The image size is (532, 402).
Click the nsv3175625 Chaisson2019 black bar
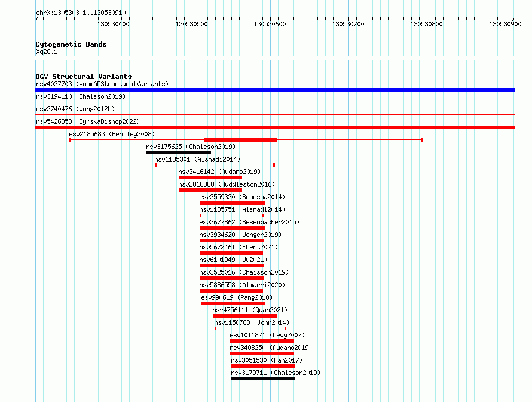179,153
